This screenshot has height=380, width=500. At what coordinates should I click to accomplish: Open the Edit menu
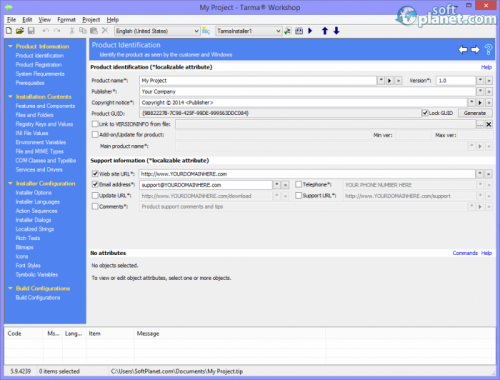pyautogui.click(x=27, y=20)
